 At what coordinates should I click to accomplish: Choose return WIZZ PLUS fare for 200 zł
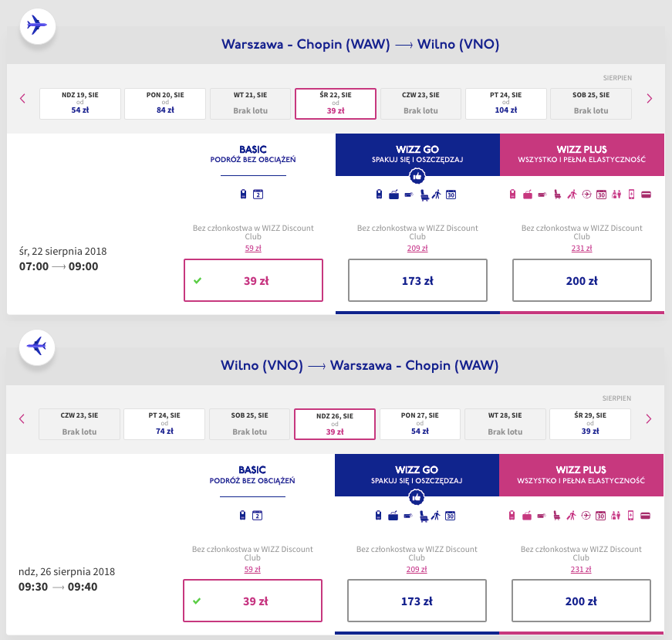[x=581, y=601]
